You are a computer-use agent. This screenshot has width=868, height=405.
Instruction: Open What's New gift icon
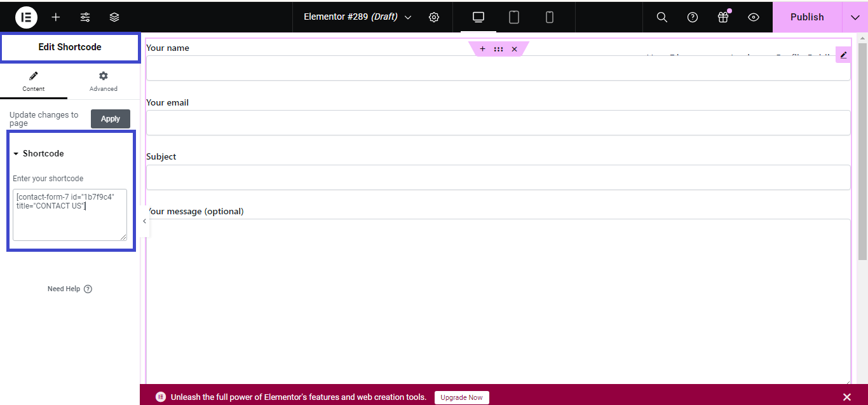click(723, 17)
